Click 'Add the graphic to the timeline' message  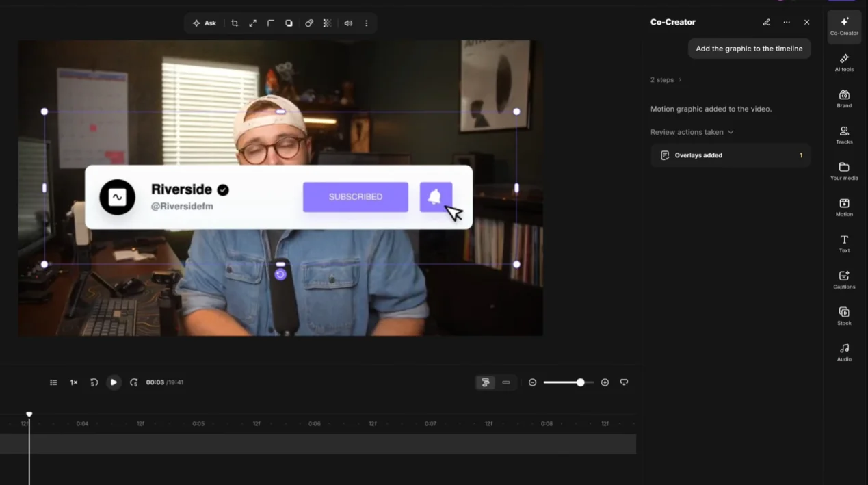click(749, 49)
